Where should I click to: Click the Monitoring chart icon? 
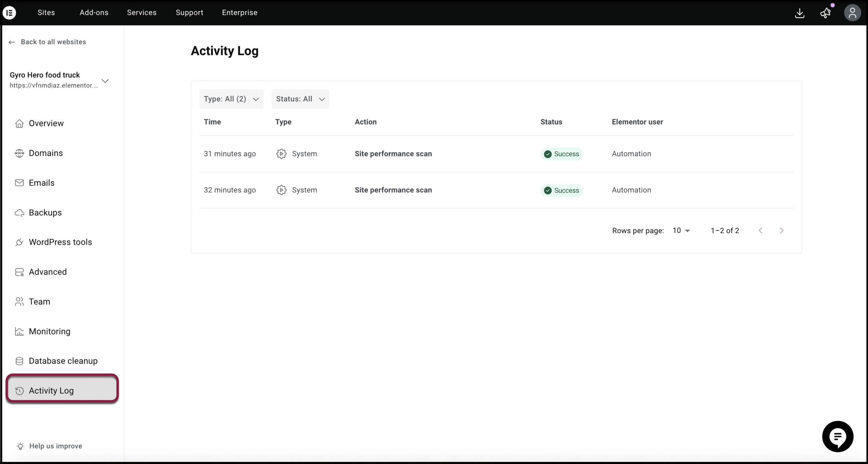19,331
